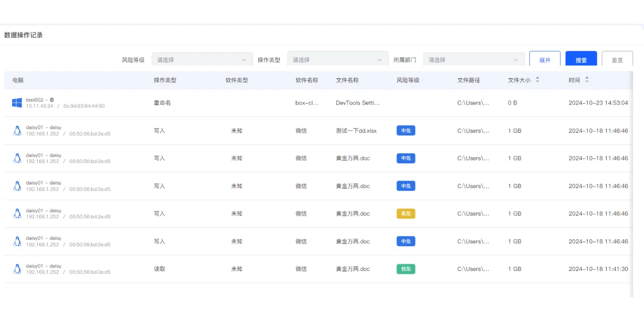
Task: Click the sort icon next to 时间 header
Action: click(587, 80)
